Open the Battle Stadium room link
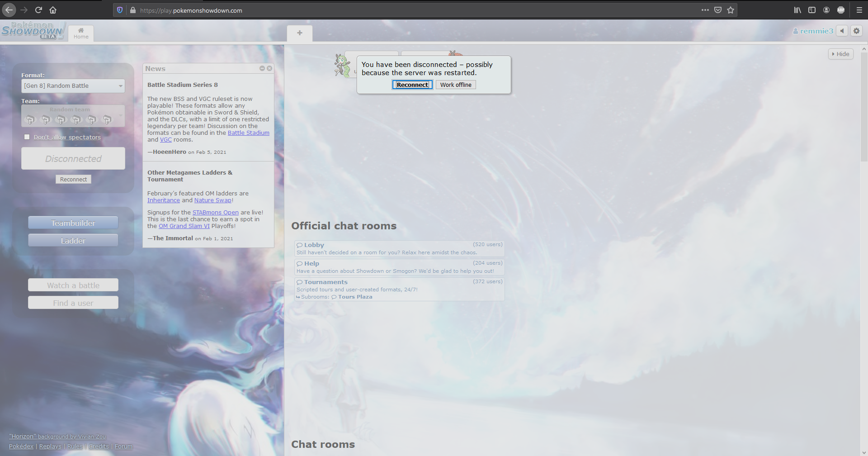The width and height of the screenshot is (868, 456). (249, 133)
